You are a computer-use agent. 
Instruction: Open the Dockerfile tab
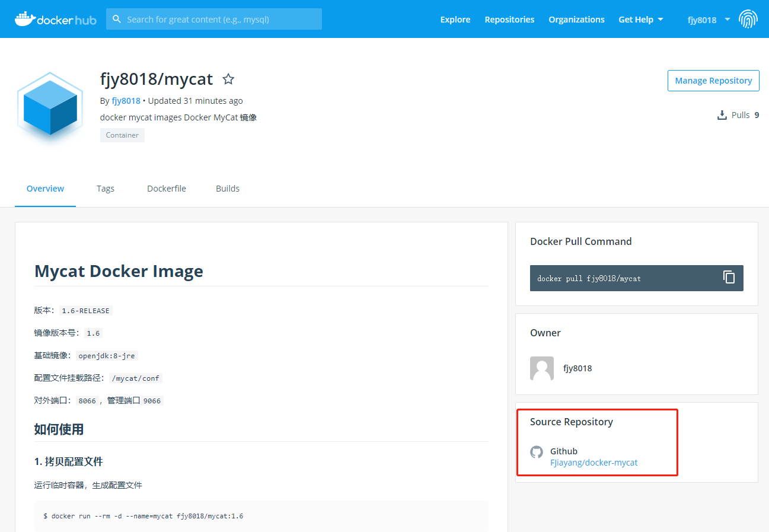click(167, 189)
